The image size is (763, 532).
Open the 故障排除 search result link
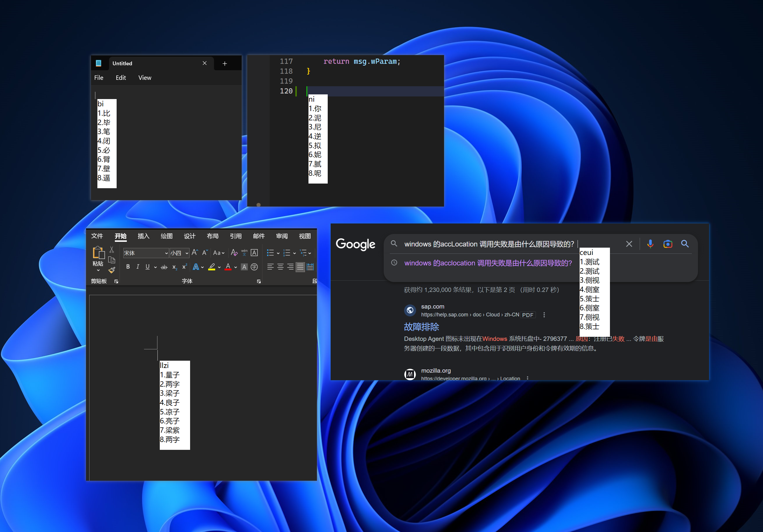(421, 327)
